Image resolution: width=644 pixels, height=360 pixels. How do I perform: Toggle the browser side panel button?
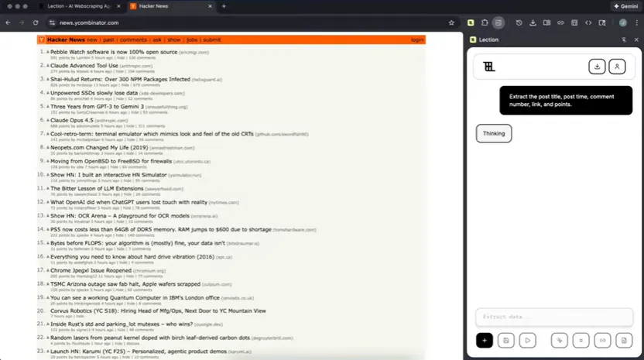(498, 22)
